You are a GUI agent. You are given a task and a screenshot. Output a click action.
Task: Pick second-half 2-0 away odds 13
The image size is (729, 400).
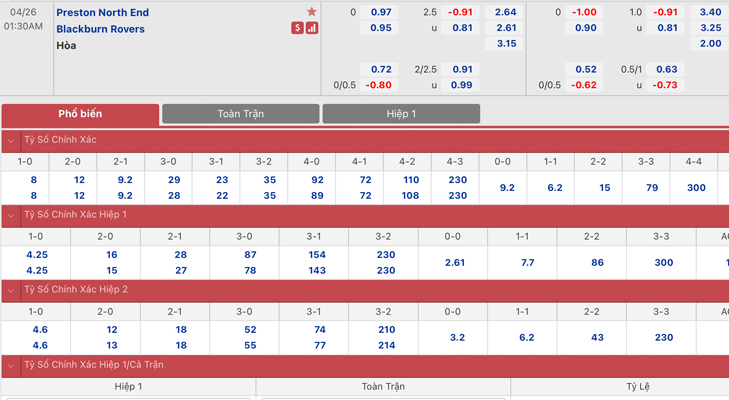pyautogui.click(x=112, y=346)
